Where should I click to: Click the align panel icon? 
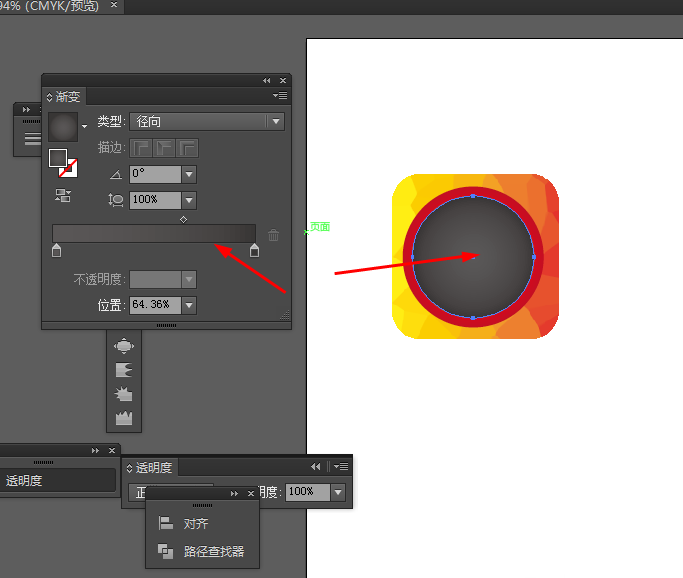point(166,523)
